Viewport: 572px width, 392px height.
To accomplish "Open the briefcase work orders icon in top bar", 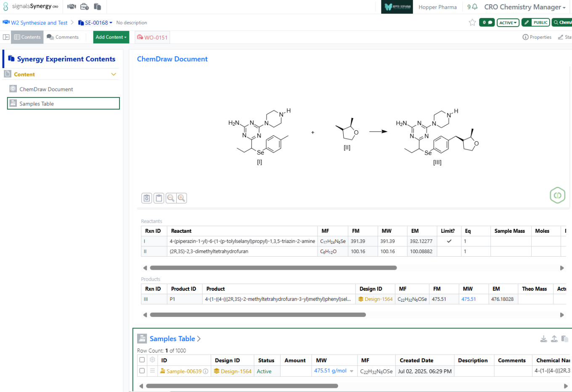I will 85,7.
